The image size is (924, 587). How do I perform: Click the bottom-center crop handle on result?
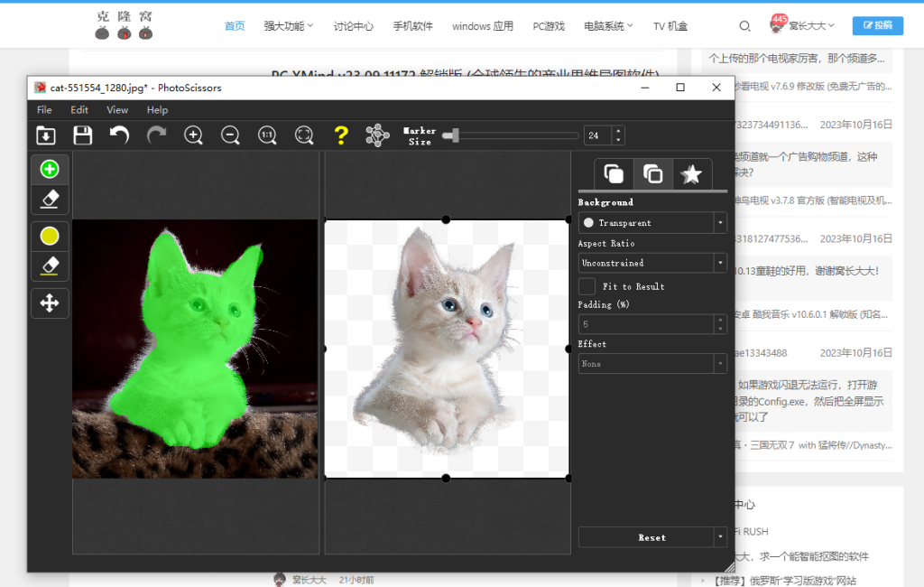point(446,479)
